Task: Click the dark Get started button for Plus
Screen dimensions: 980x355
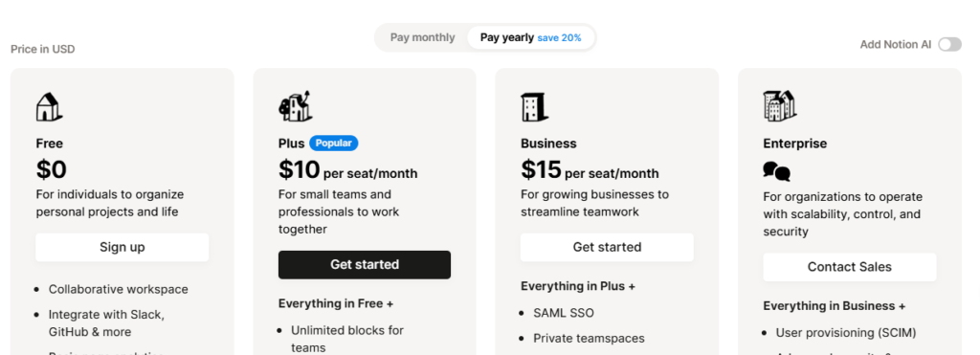Action: point(365,265)
